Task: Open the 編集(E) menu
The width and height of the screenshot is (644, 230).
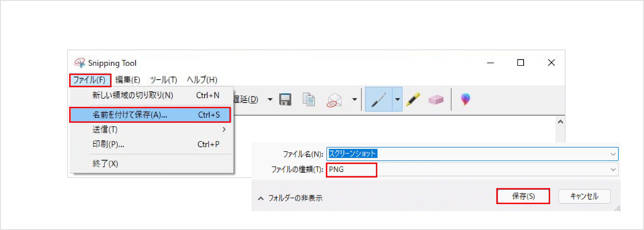Action: click(128, 80)
